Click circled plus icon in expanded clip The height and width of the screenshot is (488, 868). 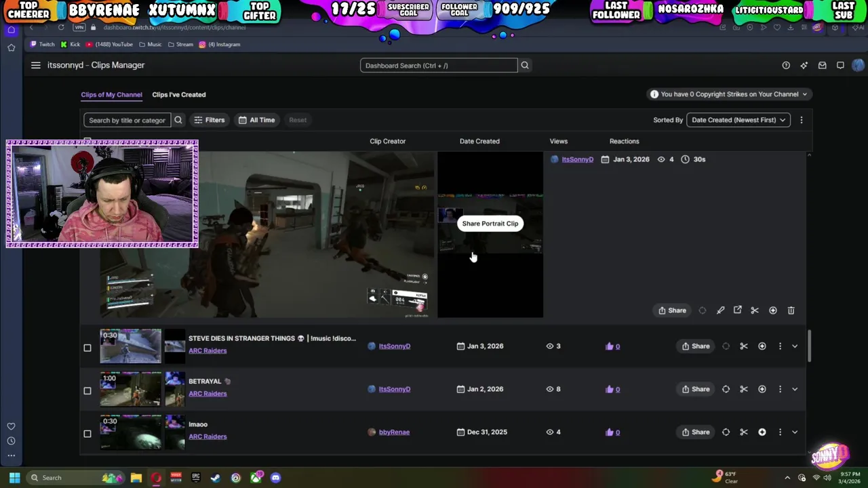773,310
